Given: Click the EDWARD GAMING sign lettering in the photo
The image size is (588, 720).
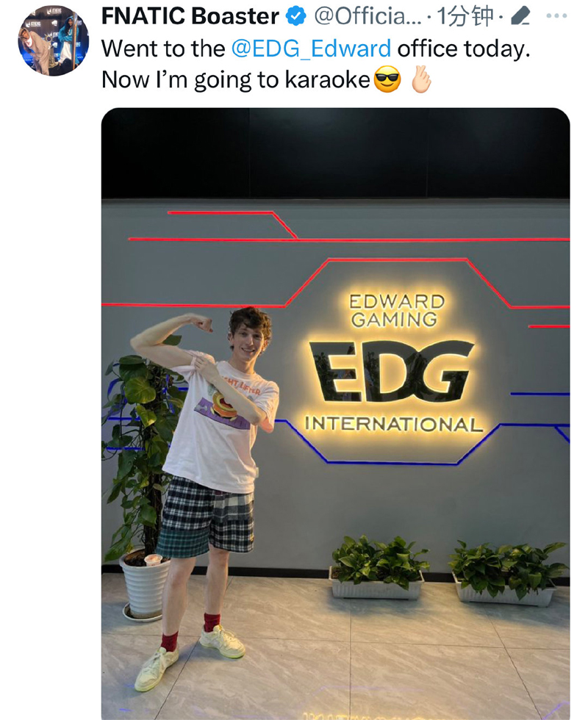Looking at the screenshot, I should click(x=397, y=311).
